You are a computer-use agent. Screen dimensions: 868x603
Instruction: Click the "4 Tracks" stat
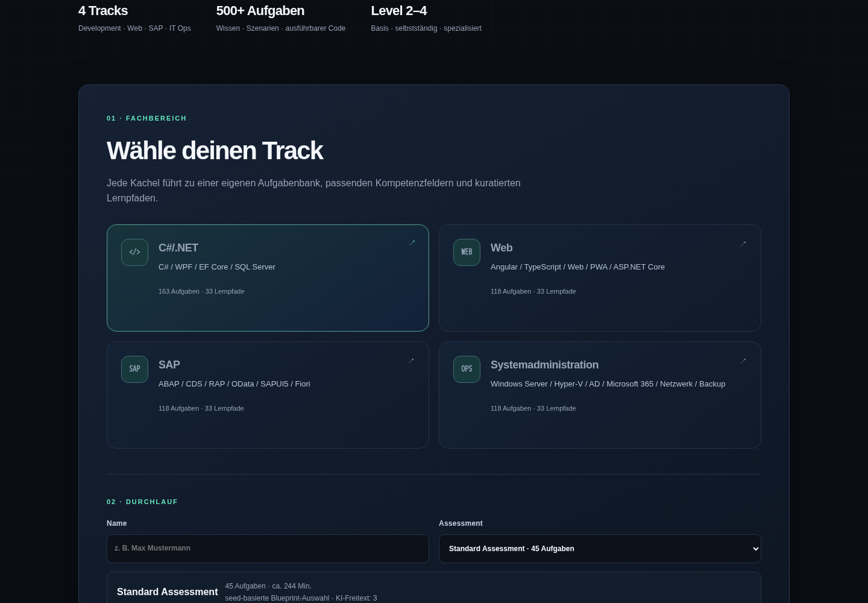click(x=103, y=11)
